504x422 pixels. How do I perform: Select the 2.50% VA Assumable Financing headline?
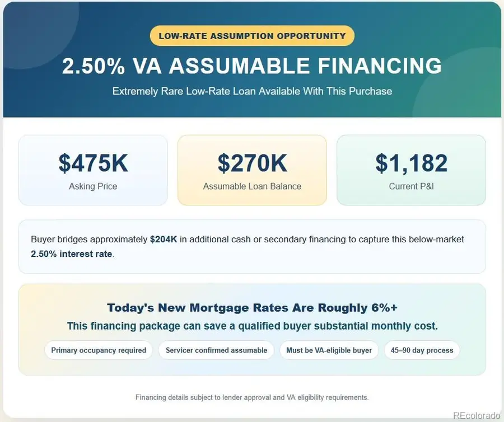click(252, 66)
